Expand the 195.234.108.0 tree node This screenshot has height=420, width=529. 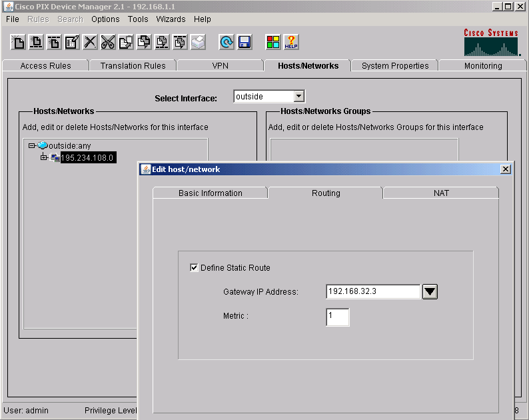click(43, 157)
